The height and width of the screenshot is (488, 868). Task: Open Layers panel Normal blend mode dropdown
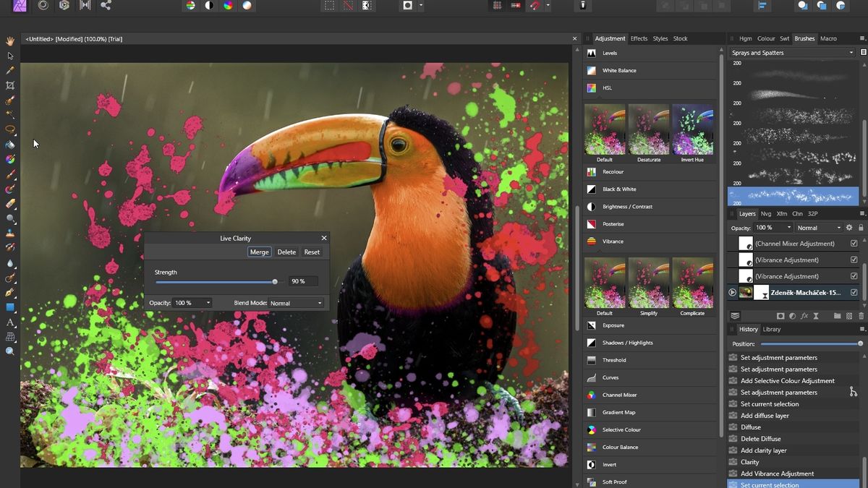coord(819,228)
